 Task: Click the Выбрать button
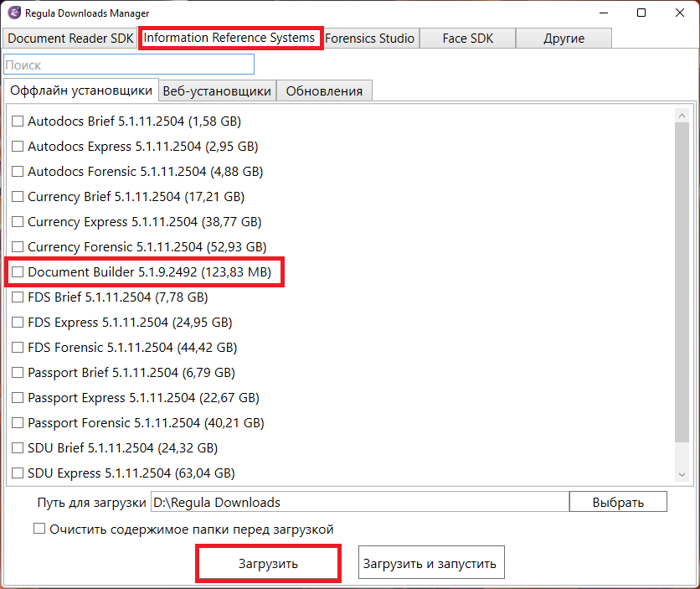[x=618, y=502]
